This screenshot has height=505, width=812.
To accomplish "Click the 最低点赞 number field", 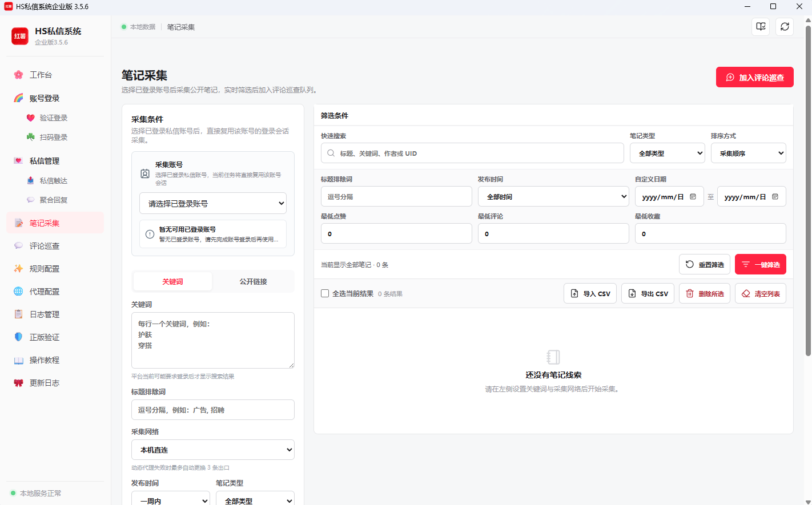I will coord(396,233).
